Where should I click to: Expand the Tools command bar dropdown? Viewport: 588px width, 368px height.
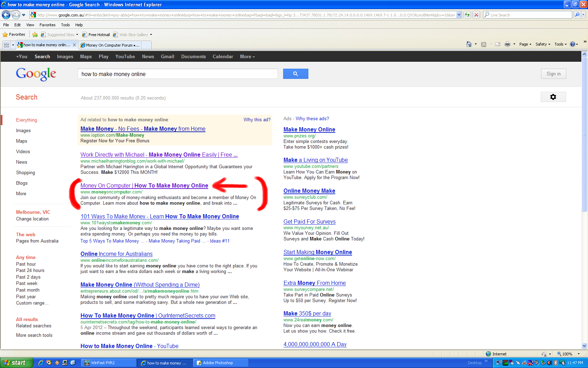click(x=560, y=44)
